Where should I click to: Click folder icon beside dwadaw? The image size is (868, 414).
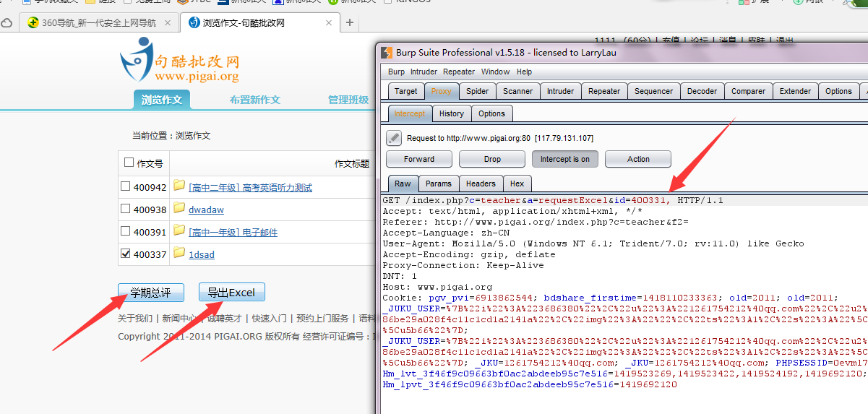tap(179, 208)
